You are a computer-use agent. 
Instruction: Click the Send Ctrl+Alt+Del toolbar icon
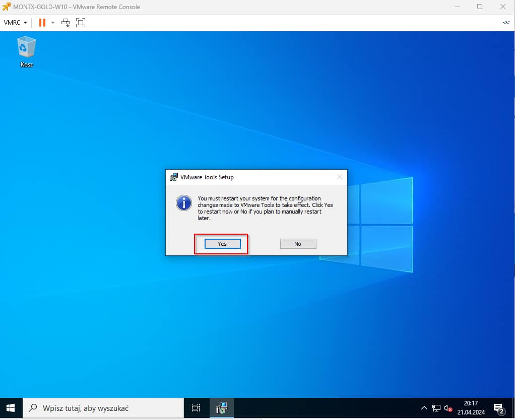coord(66,23)
